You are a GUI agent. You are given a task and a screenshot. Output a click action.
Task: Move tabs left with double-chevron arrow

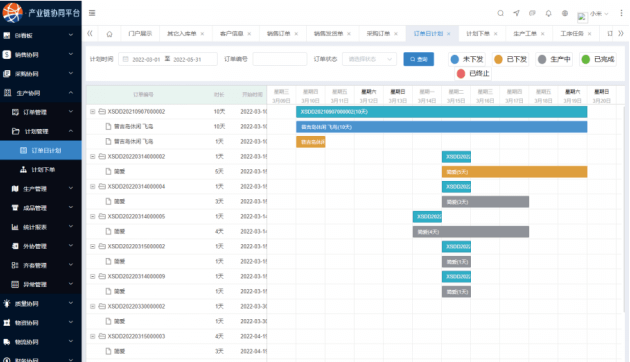[x=90, y=34]
